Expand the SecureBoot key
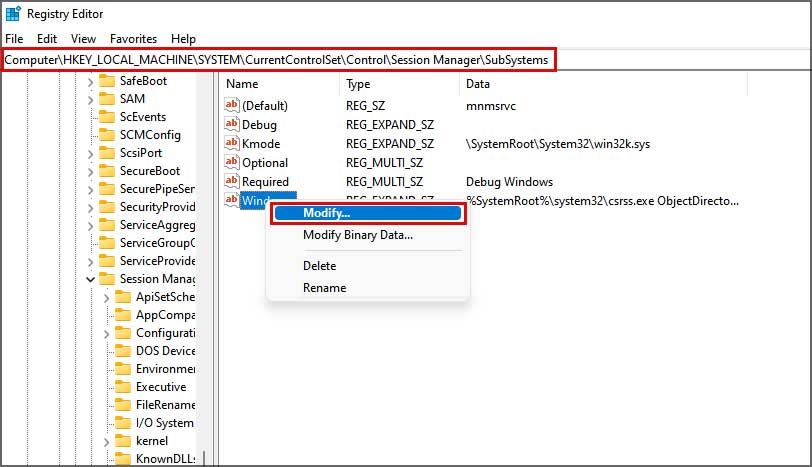Screen dimensions: 812x467 pos(90,172)
